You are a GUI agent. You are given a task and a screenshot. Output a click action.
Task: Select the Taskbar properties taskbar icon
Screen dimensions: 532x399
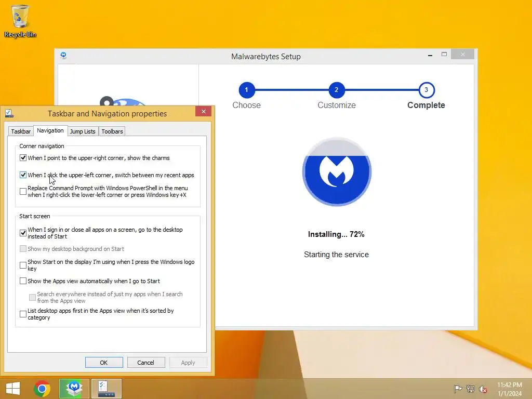tap(106, 389)
